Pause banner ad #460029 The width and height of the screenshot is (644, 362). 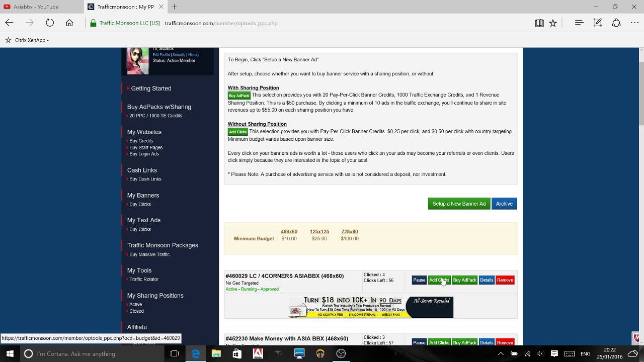[x=419, y=280]
